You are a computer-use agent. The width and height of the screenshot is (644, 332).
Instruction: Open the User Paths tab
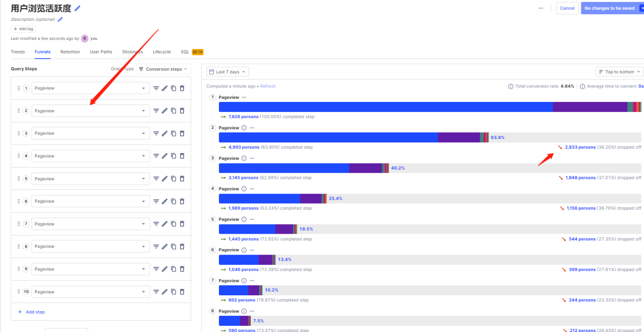point(101,52)
